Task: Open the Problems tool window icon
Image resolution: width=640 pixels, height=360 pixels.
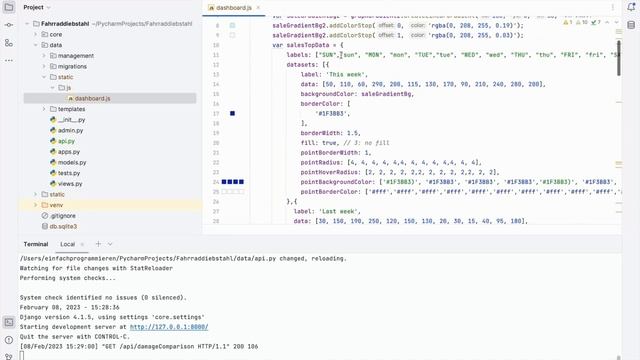Action: point(9,340)
